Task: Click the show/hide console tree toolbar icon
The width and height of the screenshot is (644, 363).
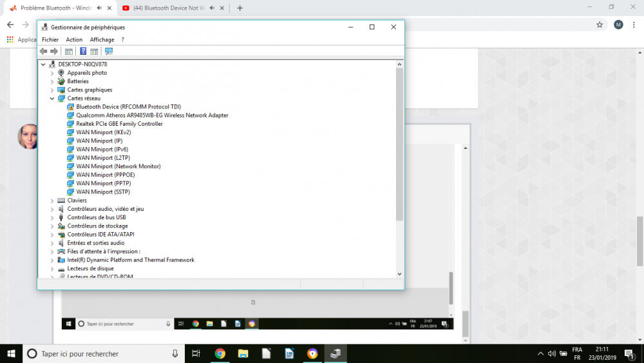Action: click(x=69, y=52)
